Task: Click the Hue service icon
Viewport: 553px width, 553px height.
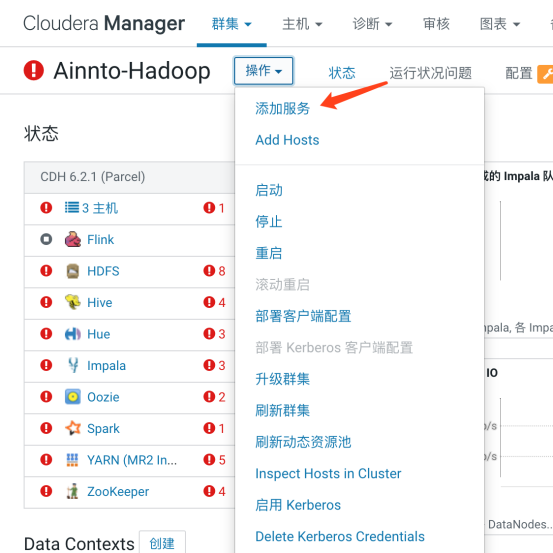Action: tap(73, 334)
